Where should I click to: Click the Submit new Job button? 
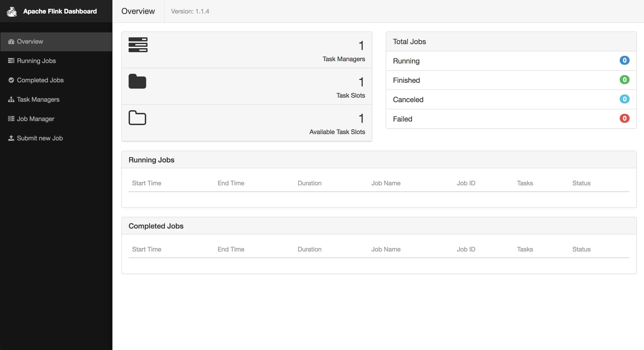click(40, 138)
